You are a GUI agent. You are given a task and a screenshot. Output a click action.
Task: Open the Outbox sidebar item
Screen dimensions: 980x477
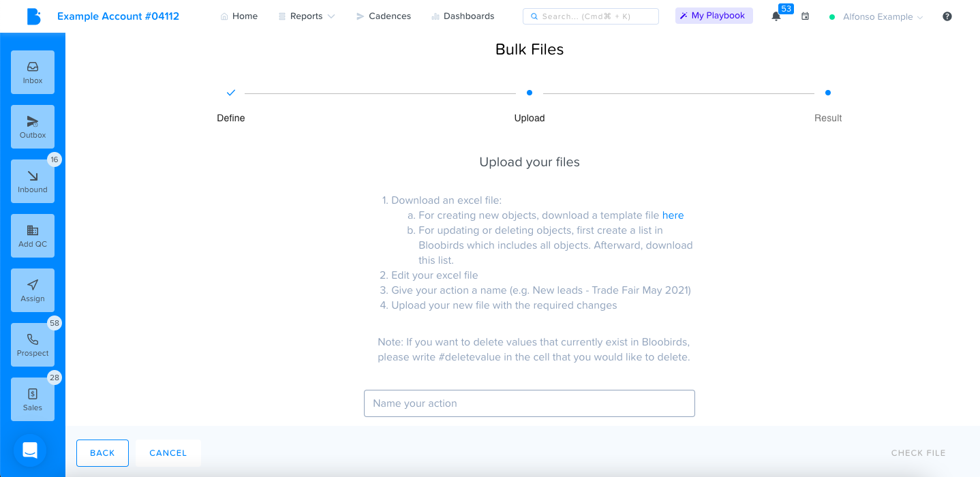click(33, 127)
